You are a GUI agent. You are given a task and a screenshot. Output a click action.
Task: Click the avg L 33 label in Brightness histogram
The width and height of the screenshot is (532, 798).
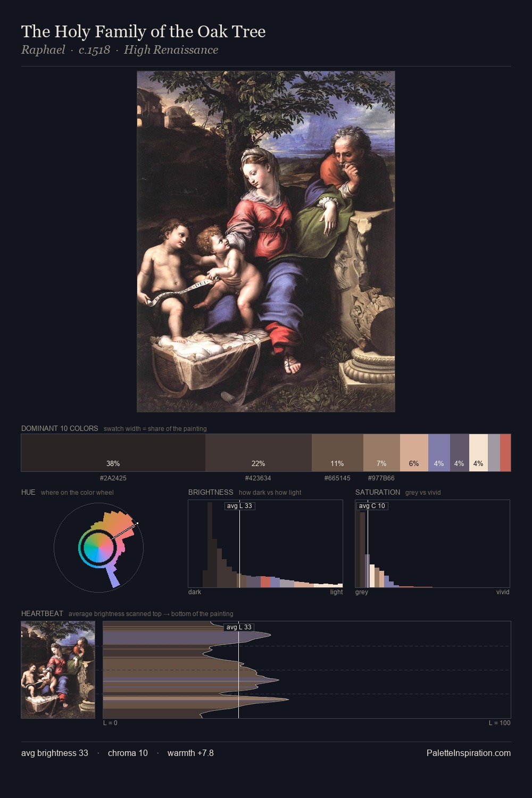[x=239, y=506]
